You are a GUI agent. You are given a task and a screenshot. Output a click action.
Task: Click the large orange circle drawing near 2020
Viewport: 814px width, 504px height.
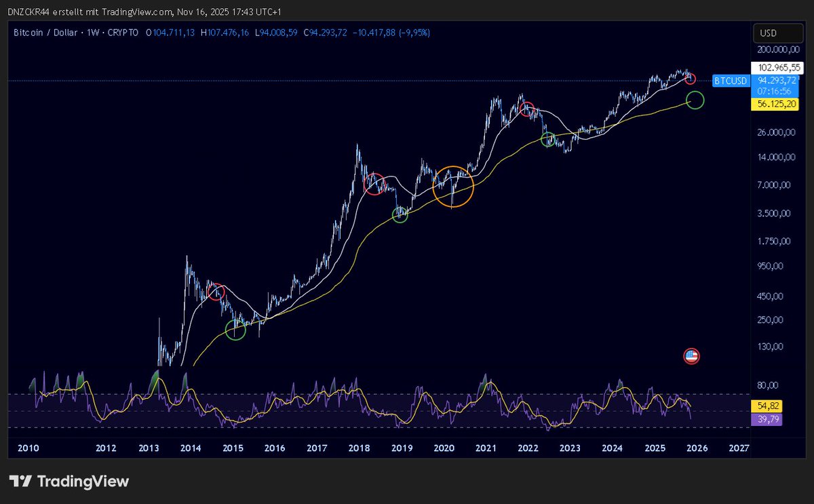(453, 185)
